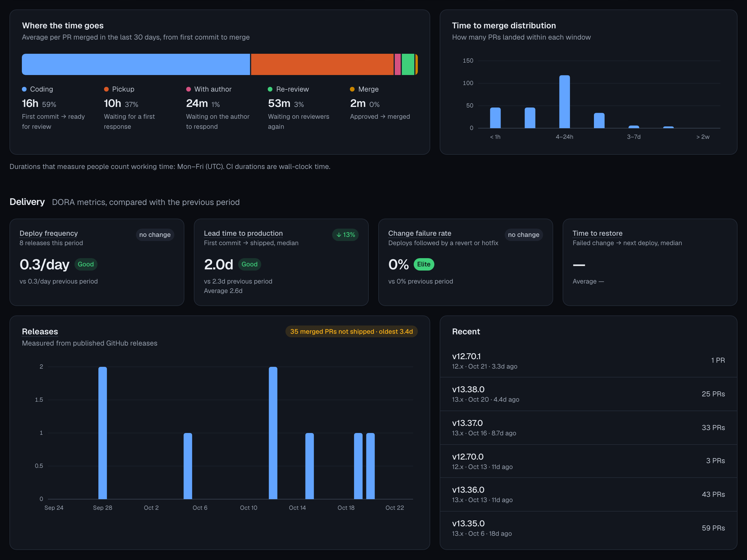Click the 35 merged PRs not shipped badge
The image size is (747, 560).
pos(352,331)
